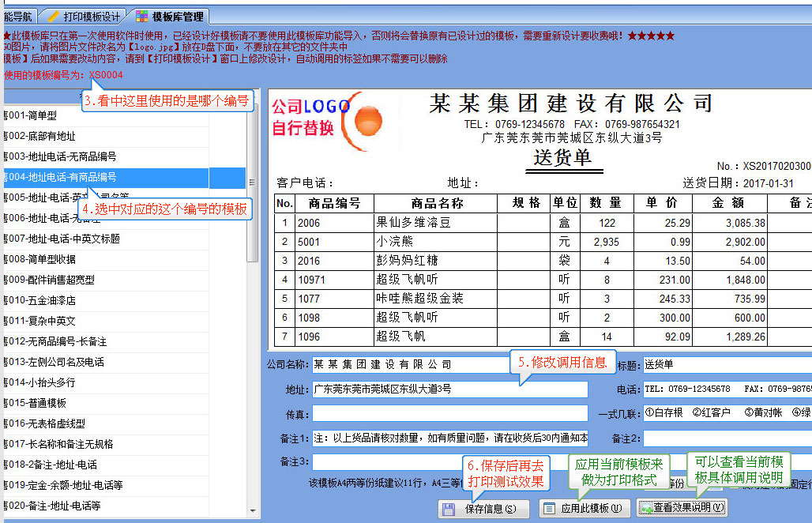Select the highlighted 004-地址电话-有商品编号 template
Viewport: 812px width, 523px height.
point(62,177)
